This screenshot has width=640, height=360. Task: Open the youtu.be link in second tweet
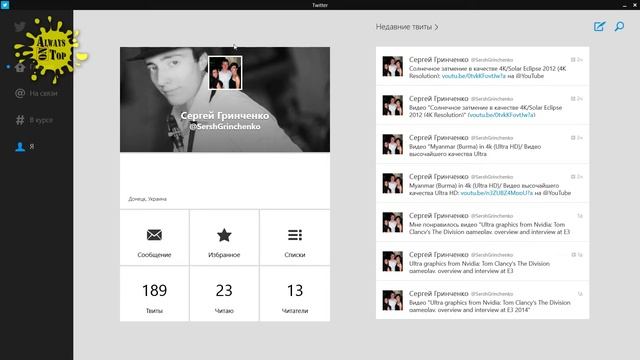pos(502,115)
